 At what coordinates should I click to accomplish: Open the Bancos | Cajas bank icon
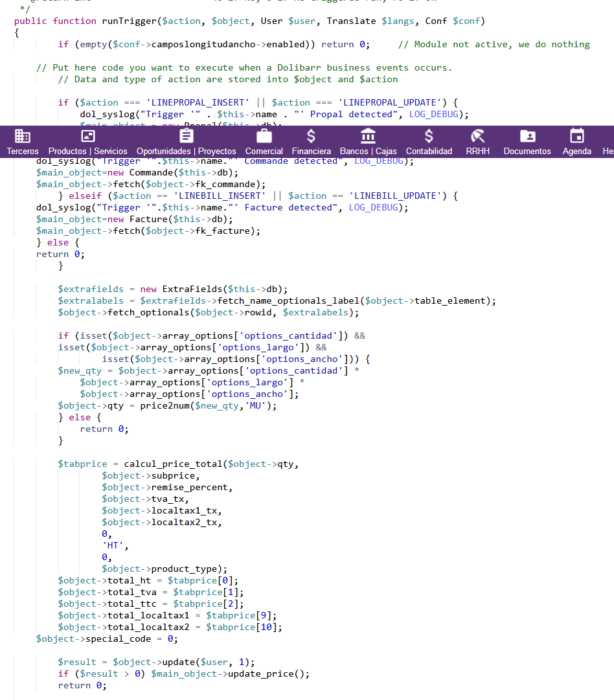pos(368,136)
